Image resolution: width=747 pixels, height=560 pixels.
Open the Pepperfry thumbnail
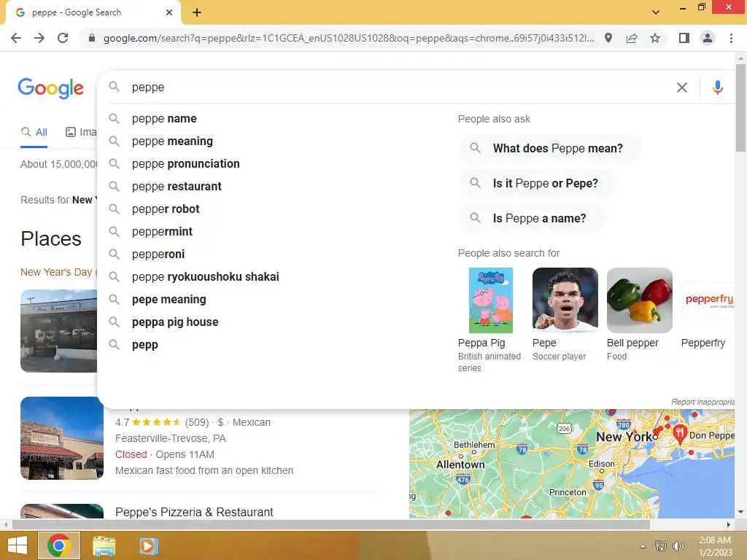coord(708,300)
